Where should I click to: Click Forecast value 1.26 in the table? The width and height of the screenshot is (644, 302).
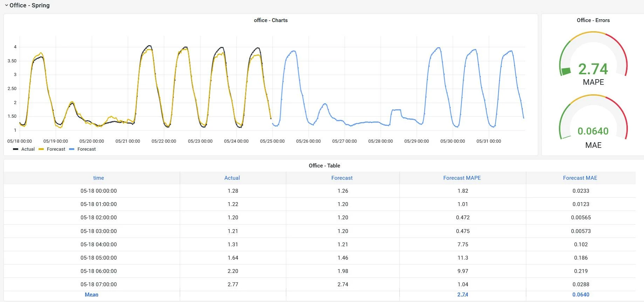(x=343, y=191)
